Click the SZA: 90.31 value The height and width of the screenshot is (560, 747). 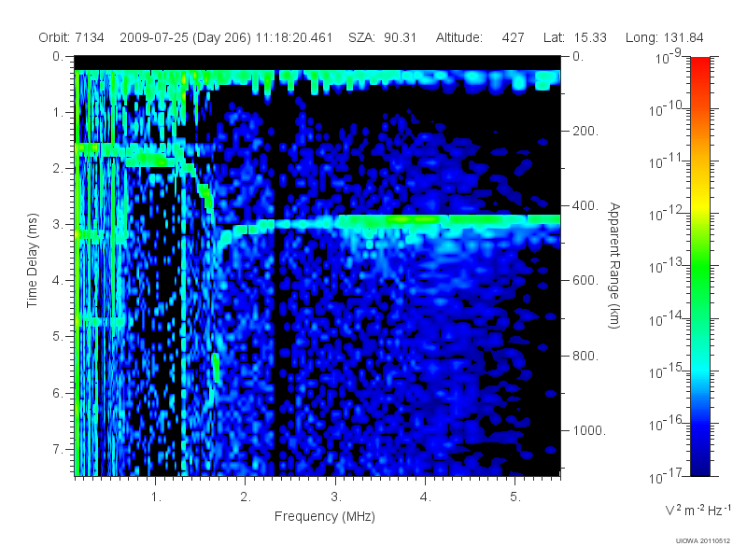383,37
